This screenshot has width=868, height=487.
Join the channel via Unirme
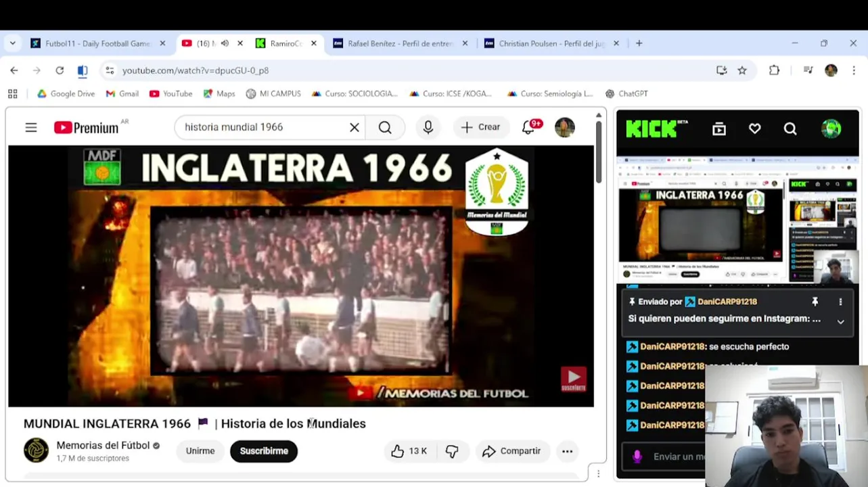200,451
